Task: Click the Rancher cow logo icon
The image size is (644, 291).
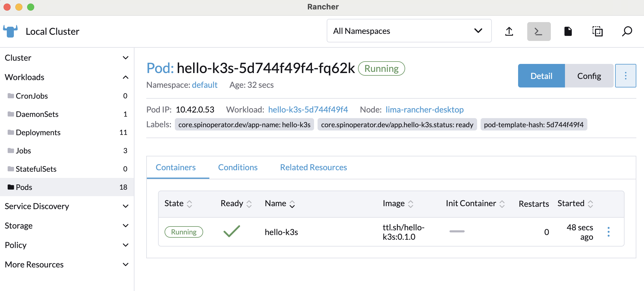Action: click(x=10, y=31)
